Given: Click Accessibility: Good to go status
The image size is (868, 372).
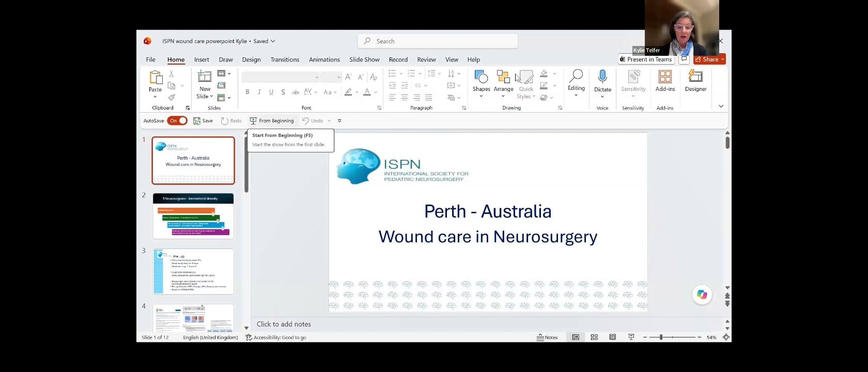Looking at the screenshot, I should tap(276, 337).
